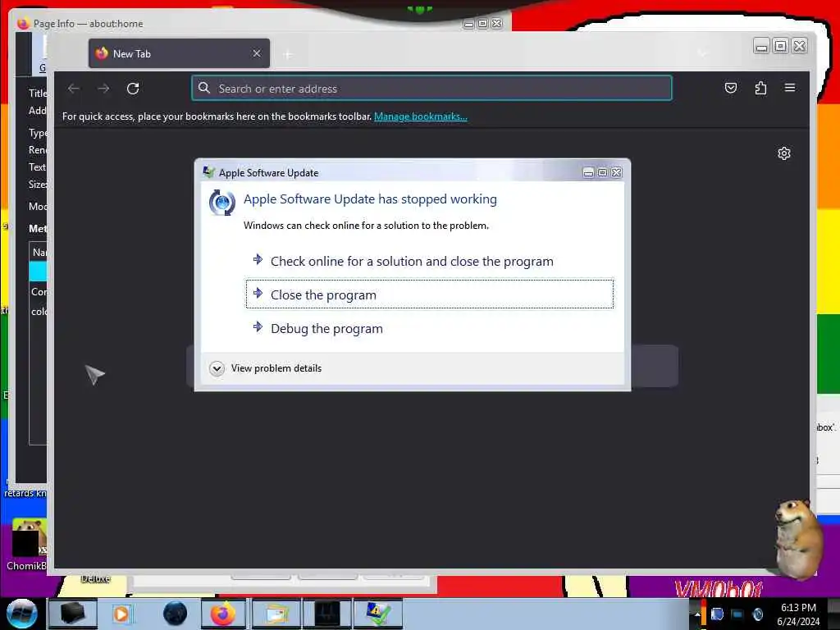Close the Apple Software Update dialog
840x630 pixels.
tap(617, 172)
